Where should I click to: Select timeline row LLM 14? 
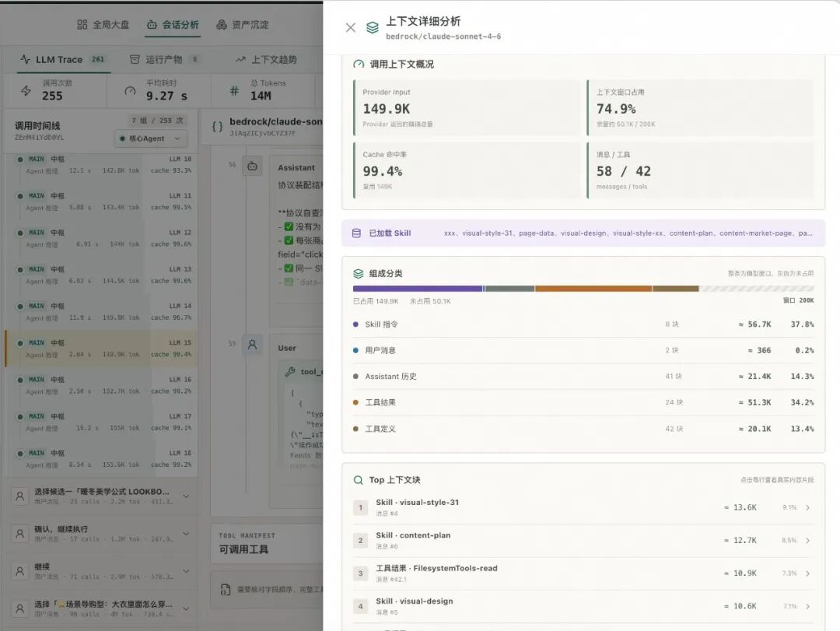[x=100, y=312]
